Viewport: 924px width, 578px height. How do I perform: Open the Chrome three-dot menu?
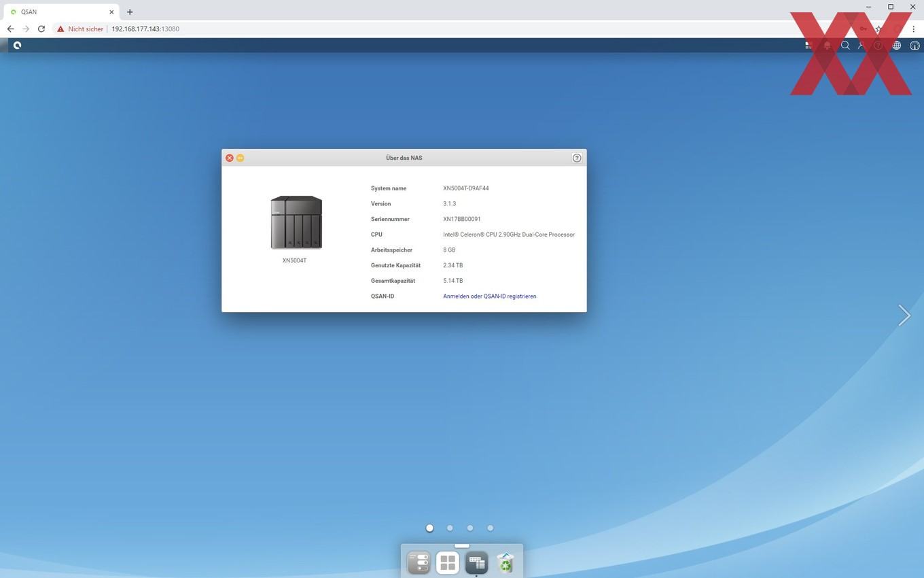tap(914, 29)
